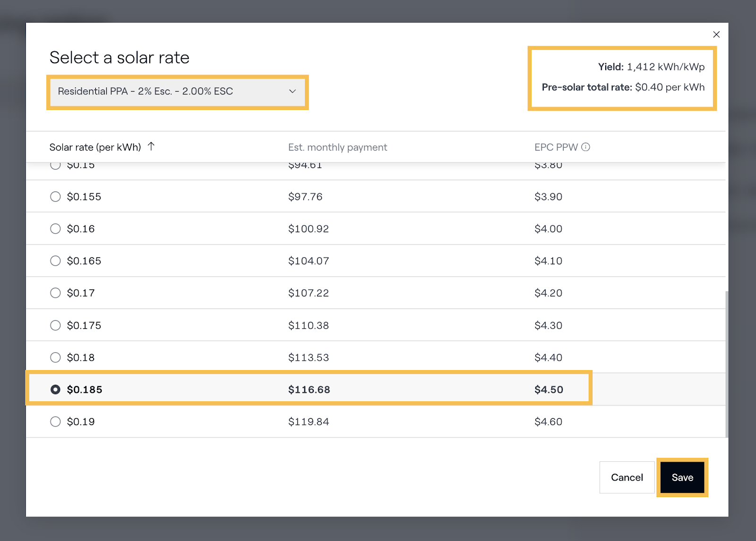This screenshot has width=756, height=541.
Task: Click the Solar rate sort arrow
Action: click(x=151, y=146)
